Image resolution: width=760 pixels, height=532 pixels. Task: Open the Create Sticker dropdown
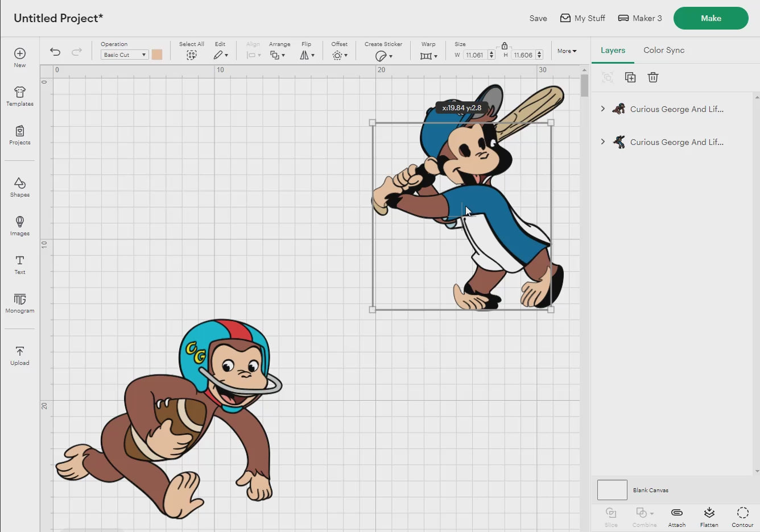(x=384, y=56)
